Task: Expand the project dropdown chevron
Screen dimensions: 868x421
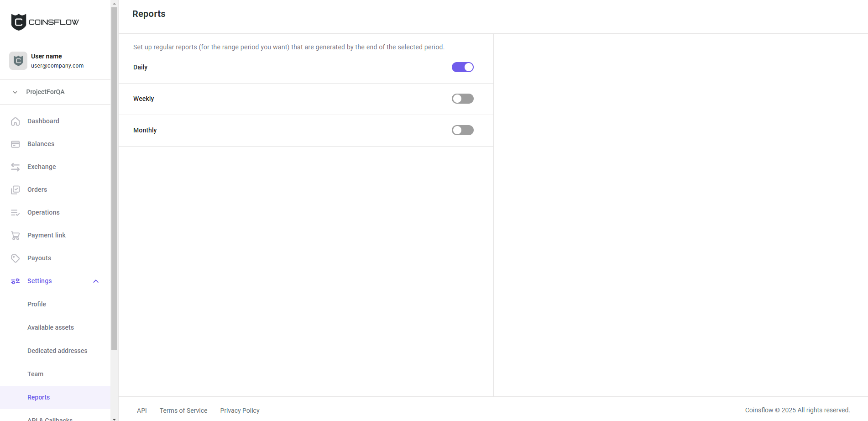Action: [x=14, y=92]
